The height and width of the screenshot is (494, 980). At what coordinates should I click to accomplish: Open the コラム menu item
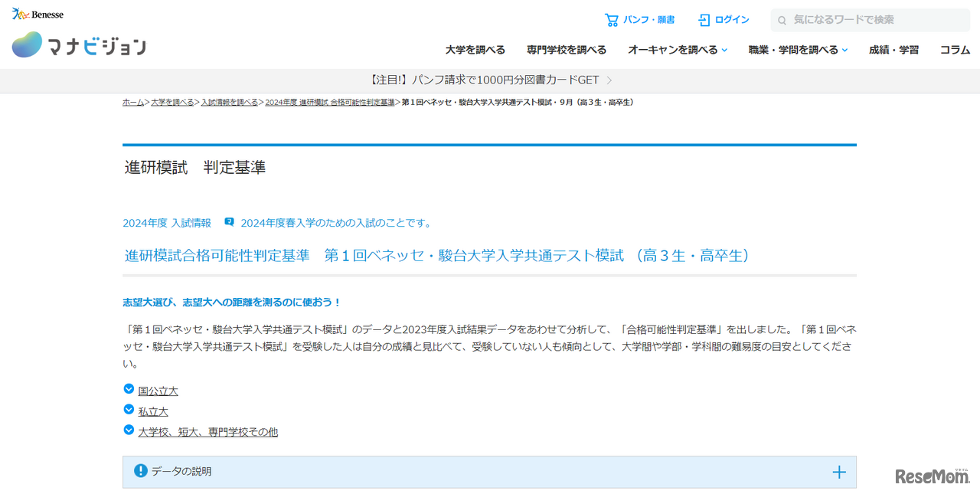pos(954,49)
